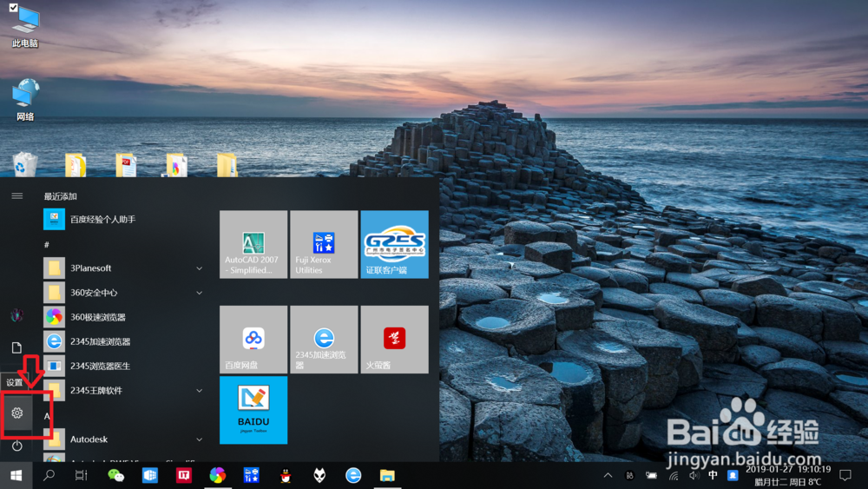The width and height of the screenshot is (868, 489).
Task: Launch the 2345加速浏览器 tile
Action: click(324, 339)
